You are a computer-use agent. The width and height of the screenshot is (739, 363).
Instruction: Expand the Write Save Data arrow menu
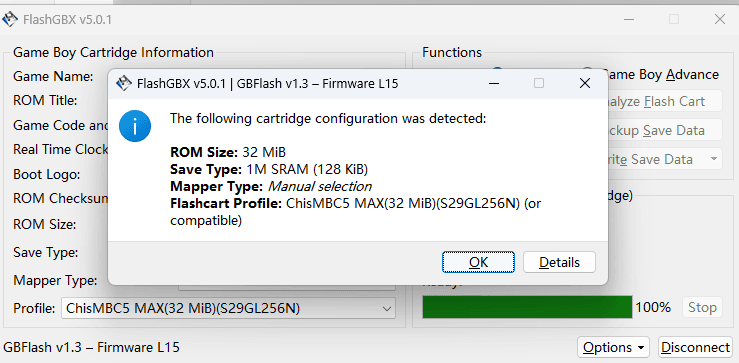click(714, 159)
